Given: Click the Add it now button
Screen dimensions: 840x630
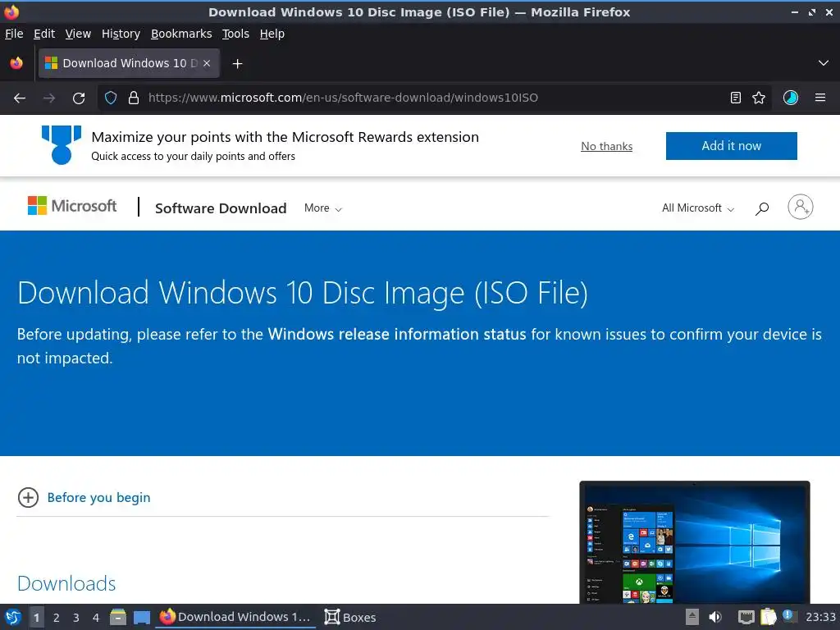Looking at the screenshot, I should [x=731, y=146].
